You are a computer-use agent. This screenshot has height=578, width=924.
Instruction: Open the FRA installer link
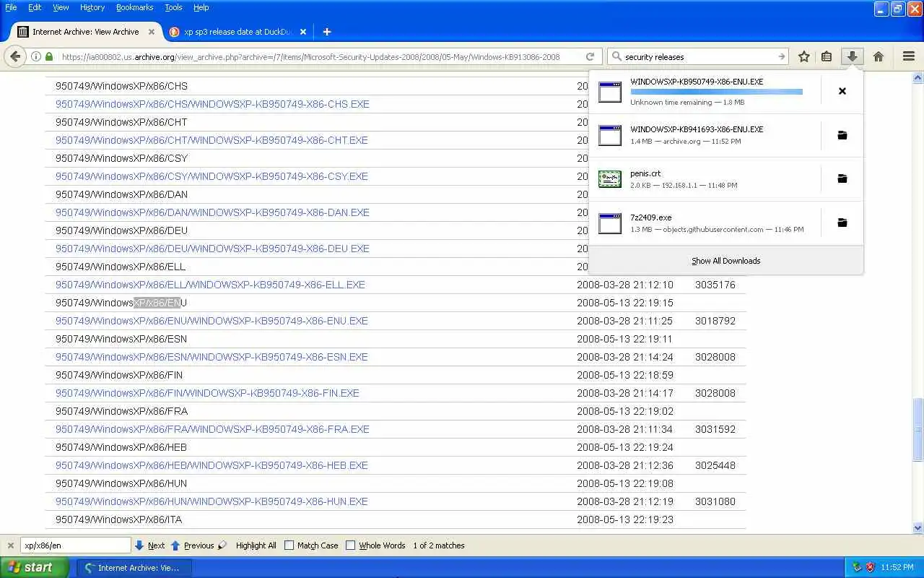212,429
